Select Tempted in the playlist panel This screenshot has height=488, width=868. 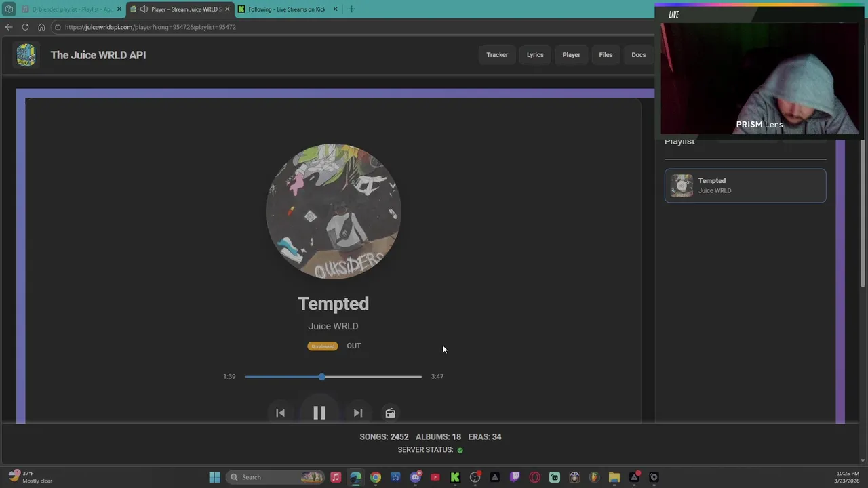[x=745, y=186]
